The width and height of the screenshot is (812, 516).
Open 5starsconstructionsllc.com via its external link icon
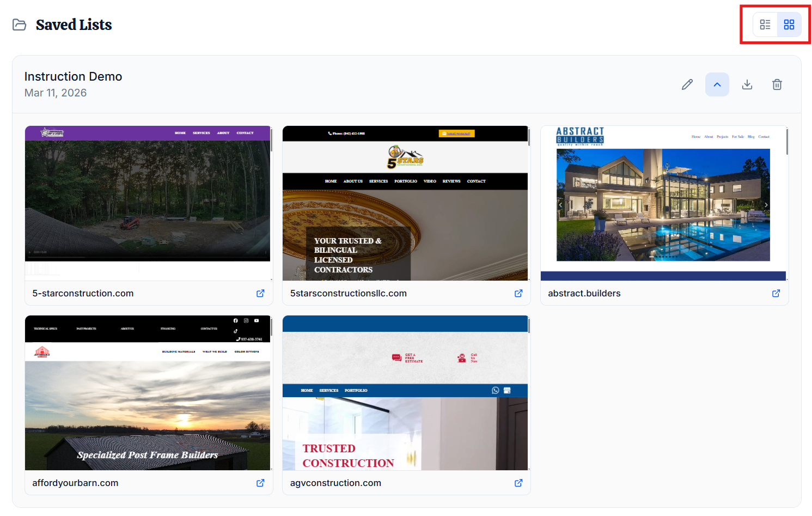[x=518, y=293]
